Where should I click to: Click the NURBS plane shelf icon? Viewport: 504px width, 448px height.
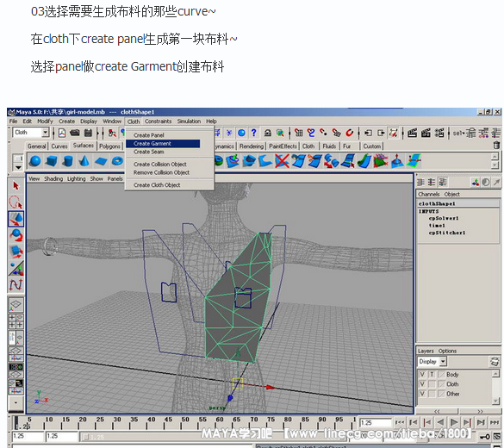(101, 161)
